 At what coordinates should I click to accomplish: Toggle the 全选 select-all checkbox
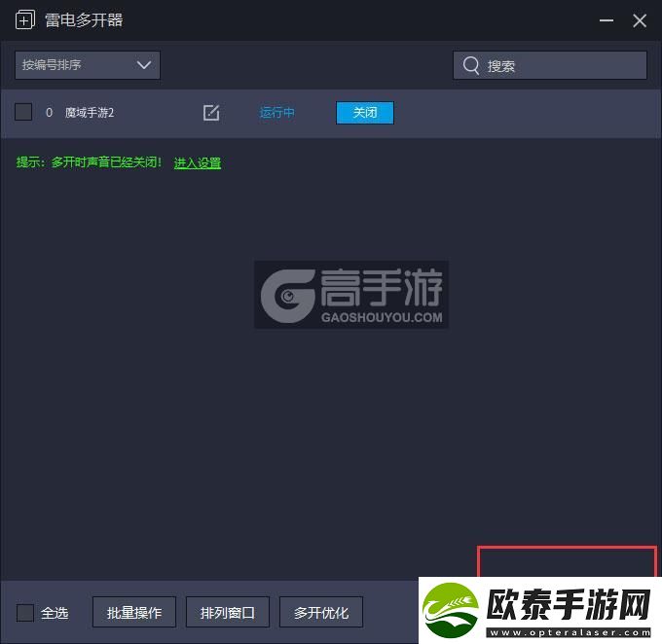(25, 612)
